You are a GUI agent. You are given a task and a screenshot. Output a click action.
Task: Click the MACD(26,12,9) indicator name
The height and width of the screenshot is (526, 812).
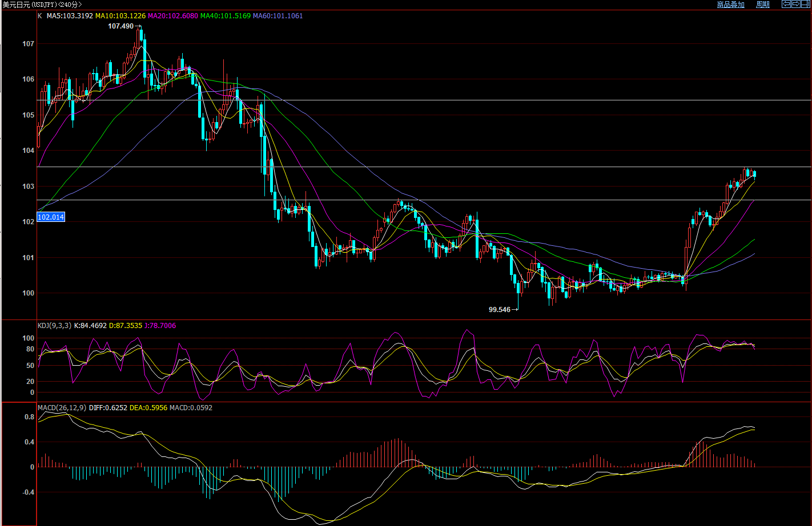62,408
